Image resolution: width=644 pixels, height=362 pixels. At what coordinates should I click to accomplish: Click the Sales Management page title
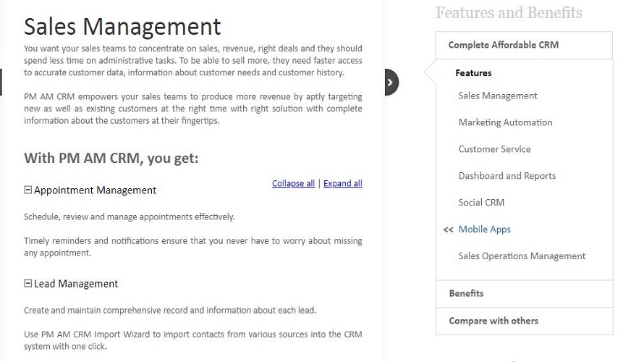pyautogui.click(x=122, y=26)
